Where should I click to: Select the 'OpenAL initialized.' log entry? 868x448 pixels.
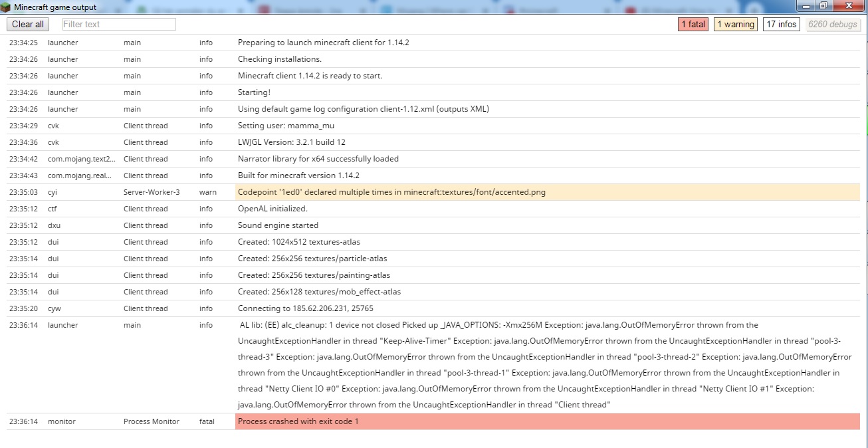pos(272,209)
